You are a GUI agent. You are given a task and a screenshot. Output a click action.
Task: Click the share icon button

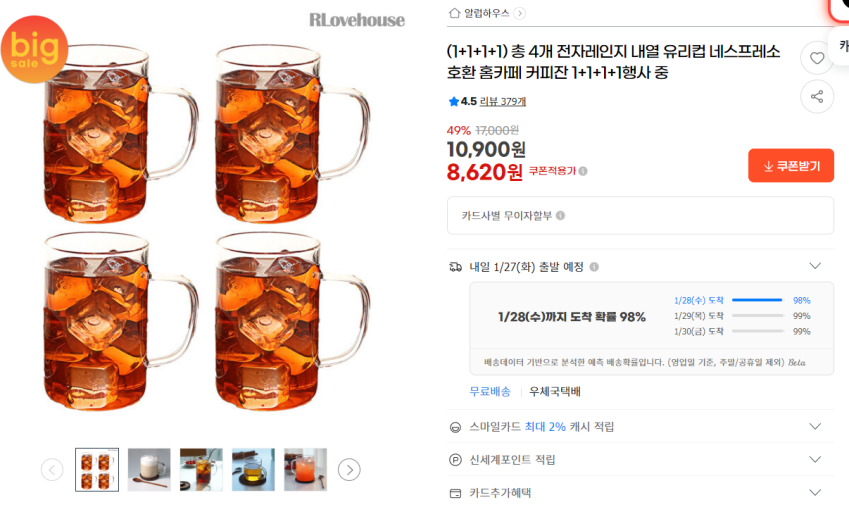[x=817, y=96]
